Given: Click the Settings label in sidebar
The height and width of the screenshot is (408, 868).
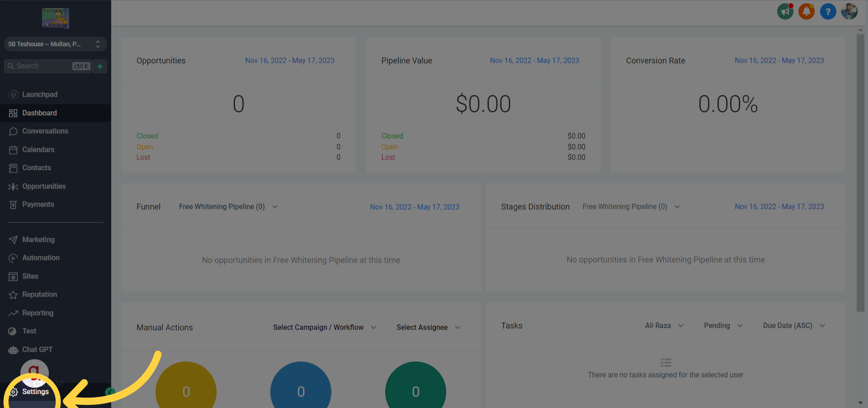Looking at the screenshot, I should tap(35, 392).
